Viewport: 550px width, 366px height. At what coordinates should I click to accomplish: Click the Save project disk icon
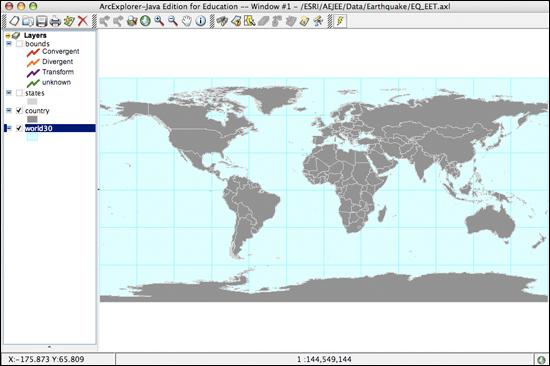[41, 21]
